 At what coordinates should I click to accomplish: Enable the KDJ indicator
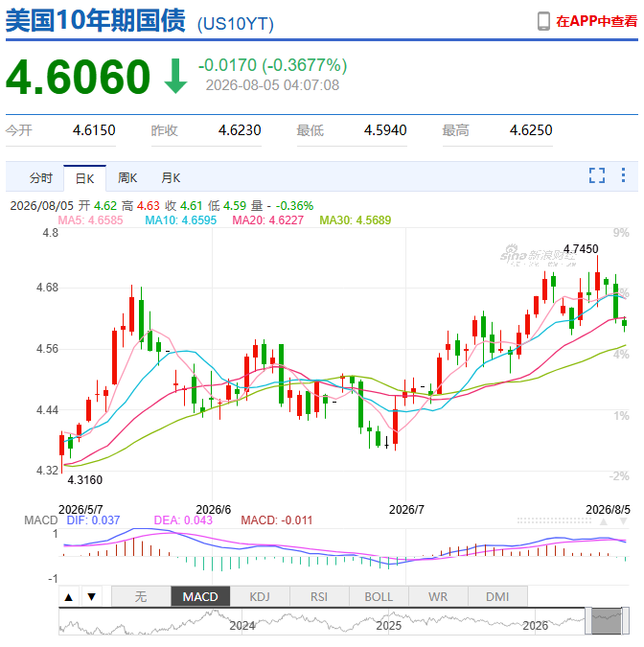[260, 596]
